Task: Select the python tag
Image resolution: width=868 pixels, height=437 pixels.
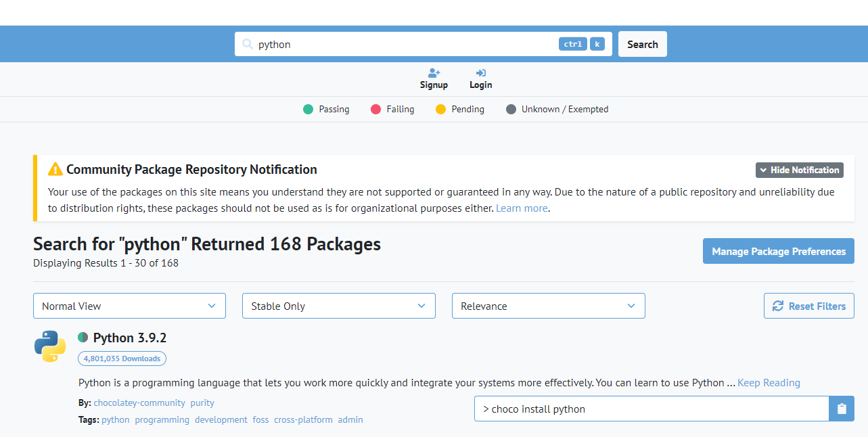Action: [116, 419]
